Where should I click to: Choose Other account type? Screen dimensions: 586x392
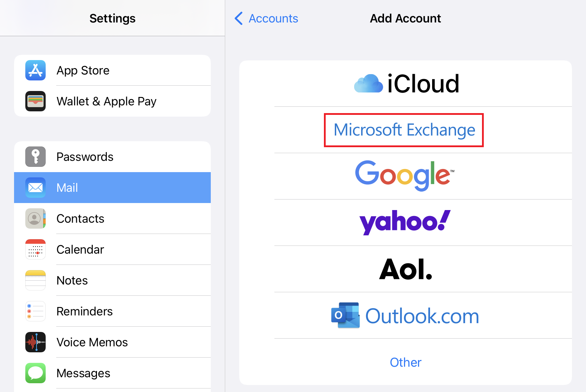[405, 362]
